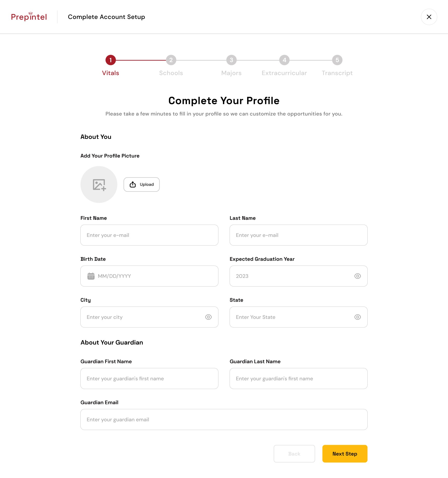Viewport: 448px width, 478px height.
Task: Toggle eye icon in State field
Action: 358,317
